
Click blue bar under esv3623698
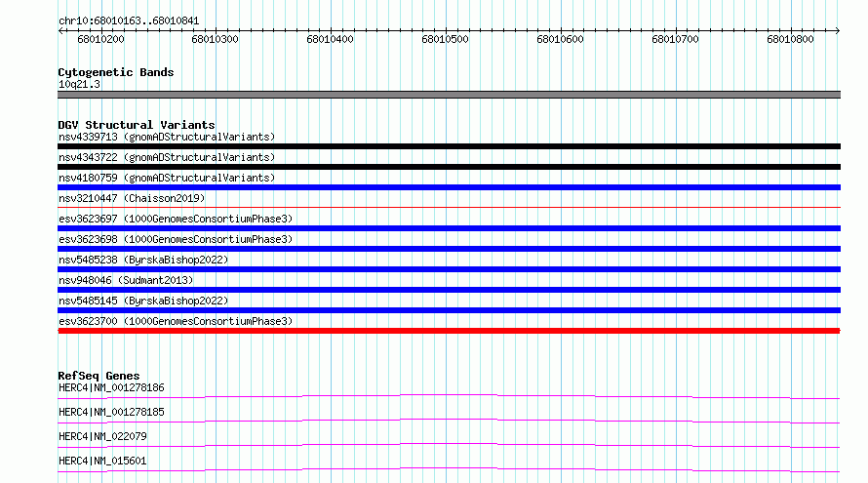pos(449,249)
